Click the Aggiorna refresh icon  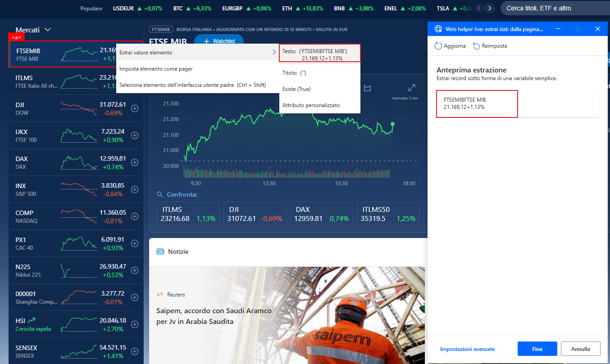click(x=438, y=46)
